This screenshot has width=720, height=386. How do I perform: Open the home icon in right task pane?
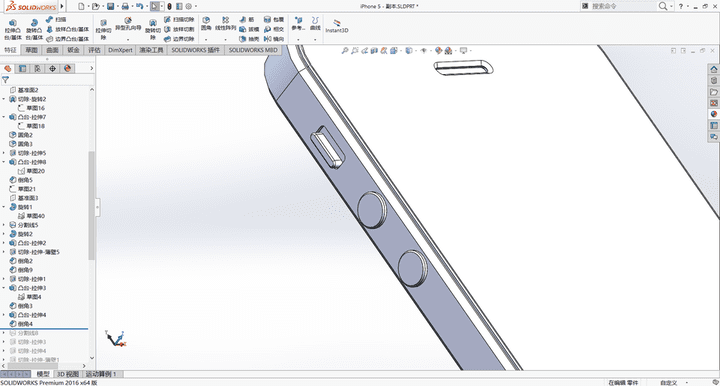(x=714, y=69)
